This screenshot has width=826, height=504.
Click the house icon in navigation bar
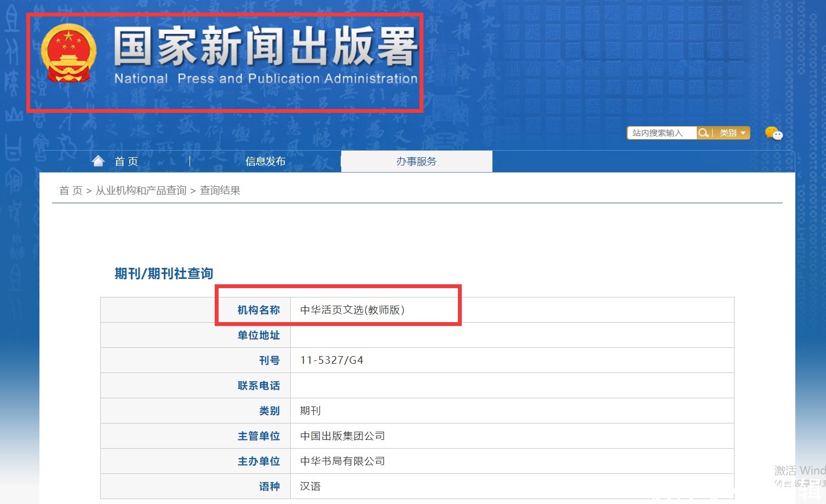pos(98,161)
